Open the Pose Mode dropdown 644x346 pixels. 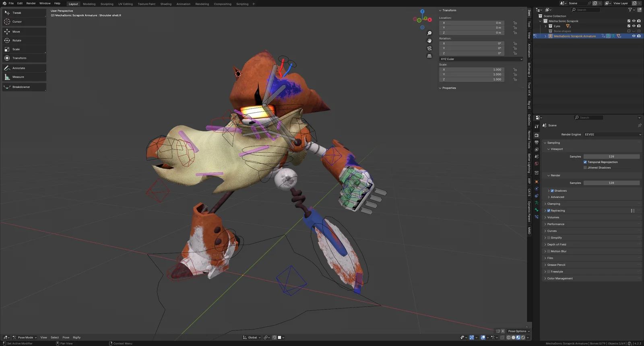[25, 338]
